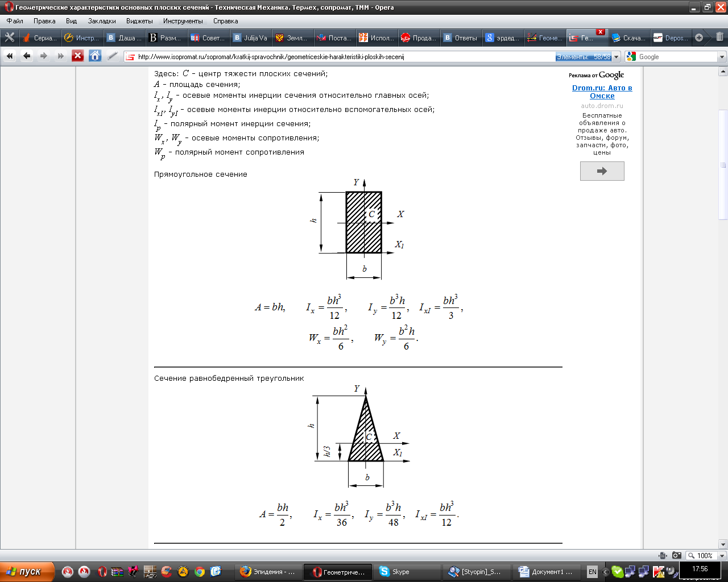The height and width of the screenshot is (582, 728).
Task: Switch to the Земл... tab
Action: [x=292, y=38]
